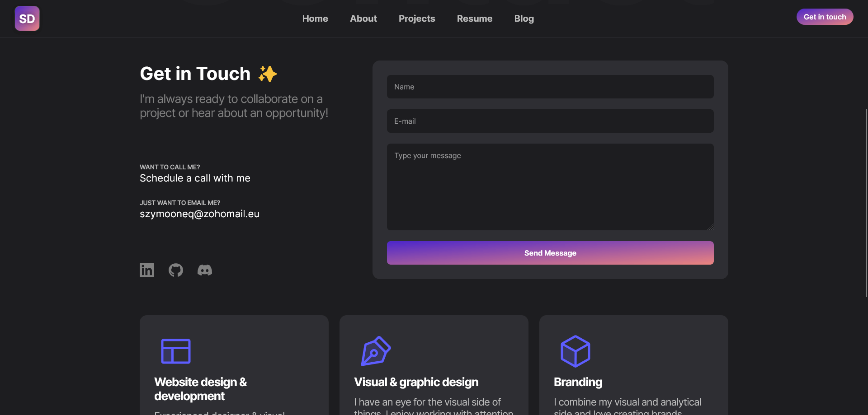Image resolution: width=868 pixels, height=415 pixels.
Task: Go to the Blog page
Action: [x=524, y=19]
